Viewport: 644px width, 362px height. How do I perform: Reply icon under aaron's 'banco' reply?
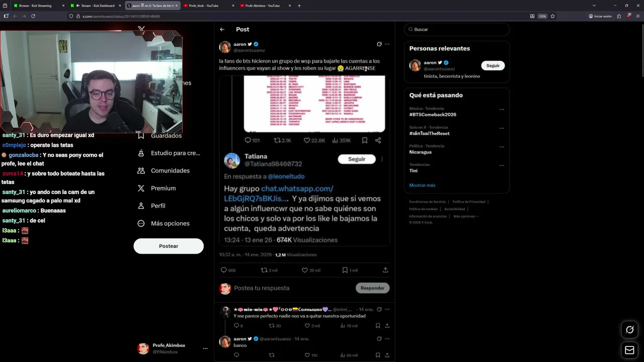[x=236, y=355]
